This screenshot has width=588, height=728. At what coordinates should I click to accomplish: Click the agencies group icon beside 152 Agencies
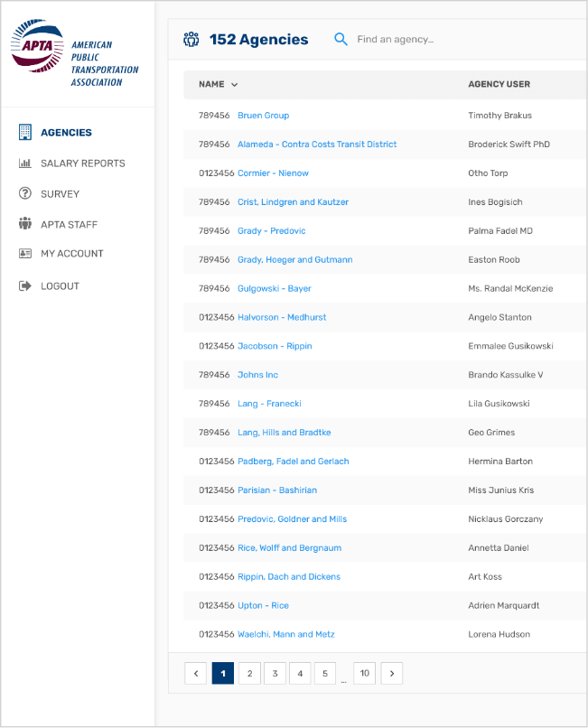pos(191,40)
